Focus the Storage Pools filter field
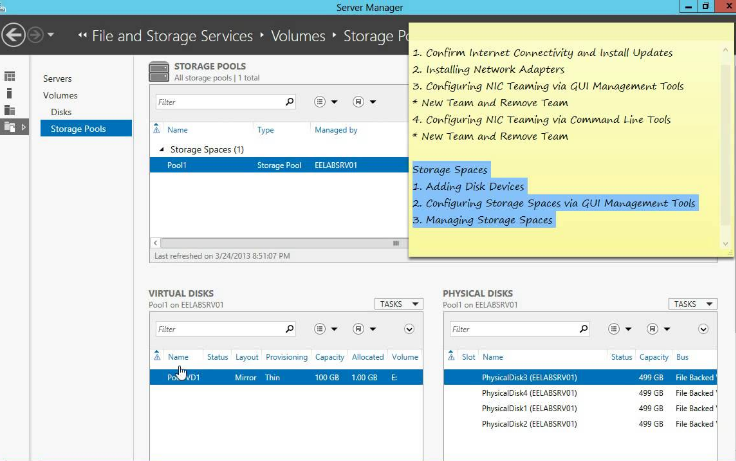The width and height of the screenshot is (736, 461). coord(220,102)
